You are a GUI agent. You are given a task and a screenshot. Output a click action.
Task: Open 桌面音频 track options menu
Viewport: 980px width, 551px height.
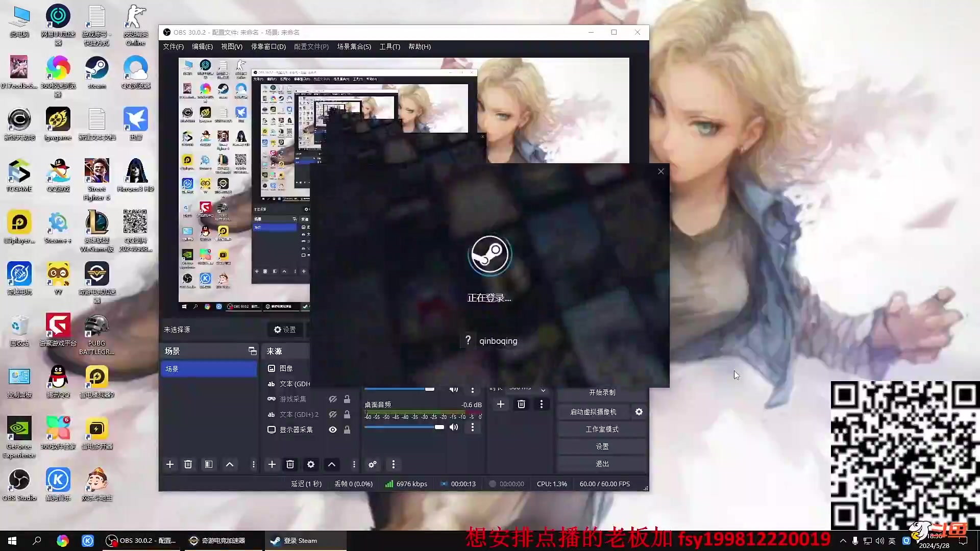click(x=472, y=427)
